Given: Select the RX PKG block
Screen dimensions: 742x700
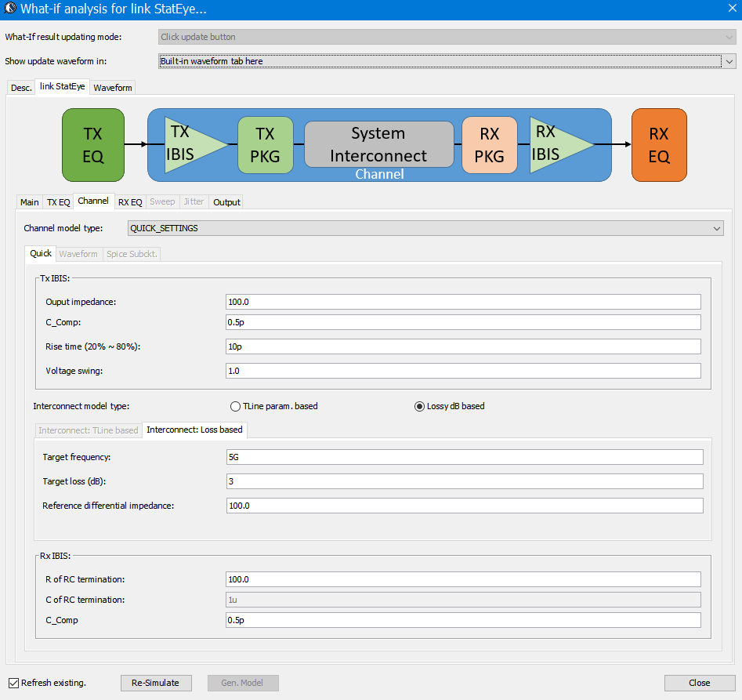Looking at the screenshot, I should coord(489,145).
